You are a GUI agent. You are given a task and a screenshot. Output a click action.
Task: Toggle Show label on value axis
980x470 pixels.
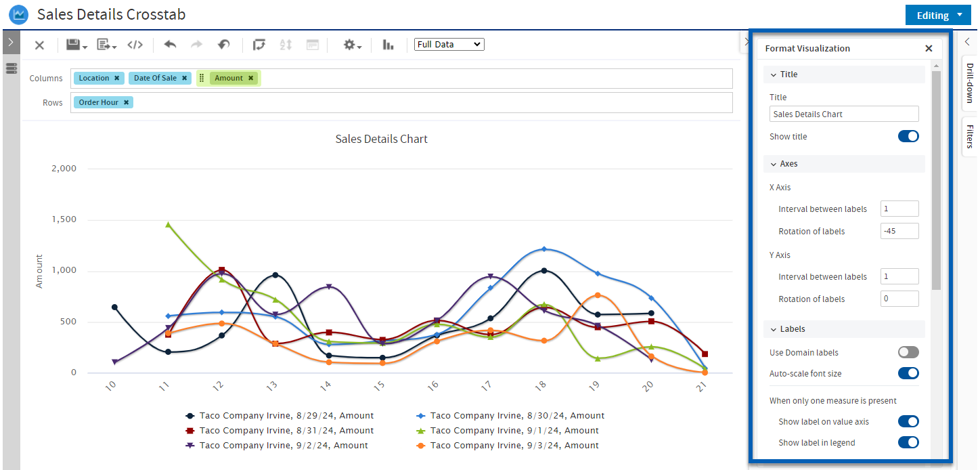pos(908,421)
